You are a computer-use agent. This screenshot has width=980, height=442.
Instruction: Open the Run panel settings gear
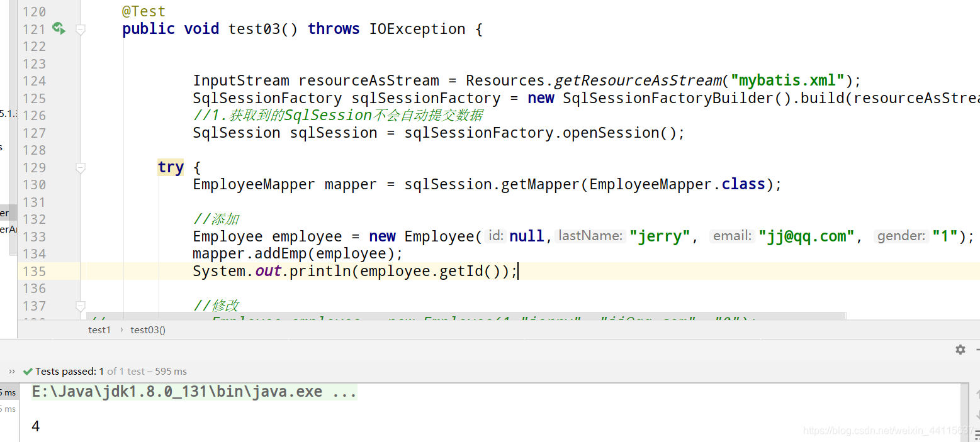pos(960,350)
